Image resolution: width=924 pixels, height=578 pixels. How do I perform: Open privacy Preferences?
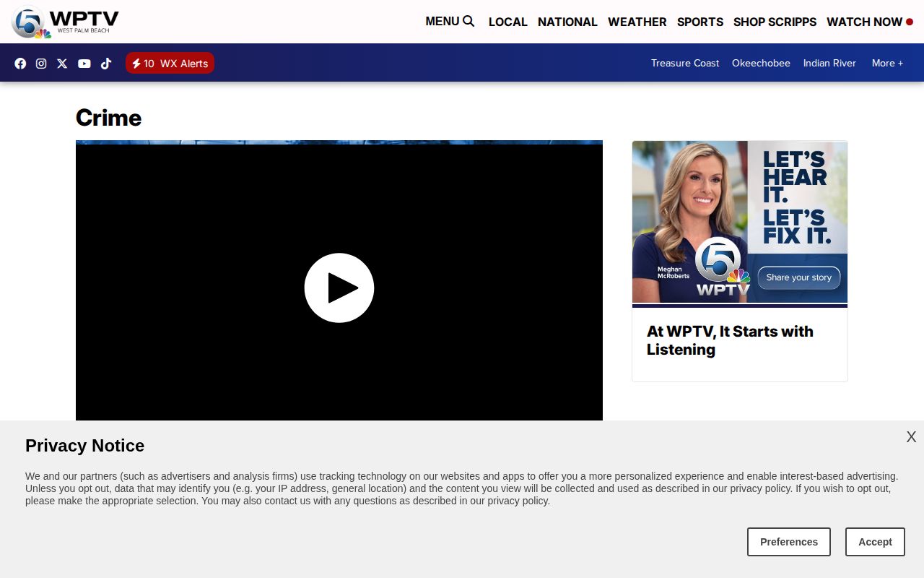tap(789, 542)
